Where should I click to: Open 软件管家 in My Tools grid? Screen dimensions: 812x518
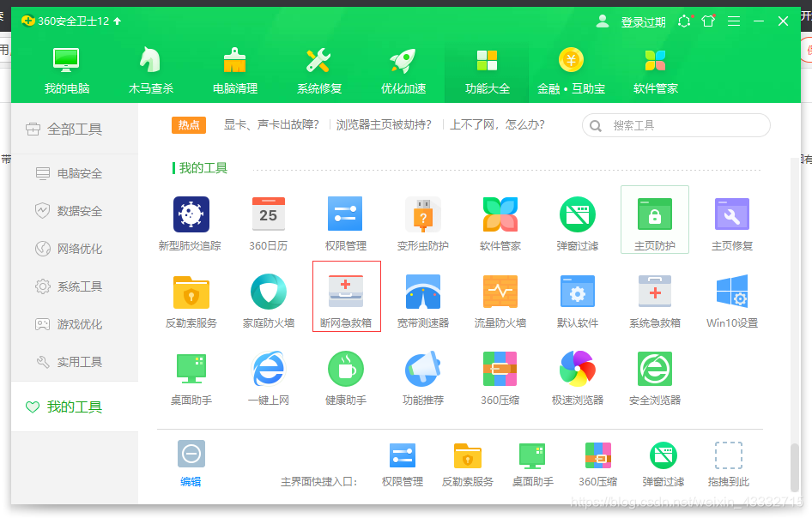click(x=500, y=222)
